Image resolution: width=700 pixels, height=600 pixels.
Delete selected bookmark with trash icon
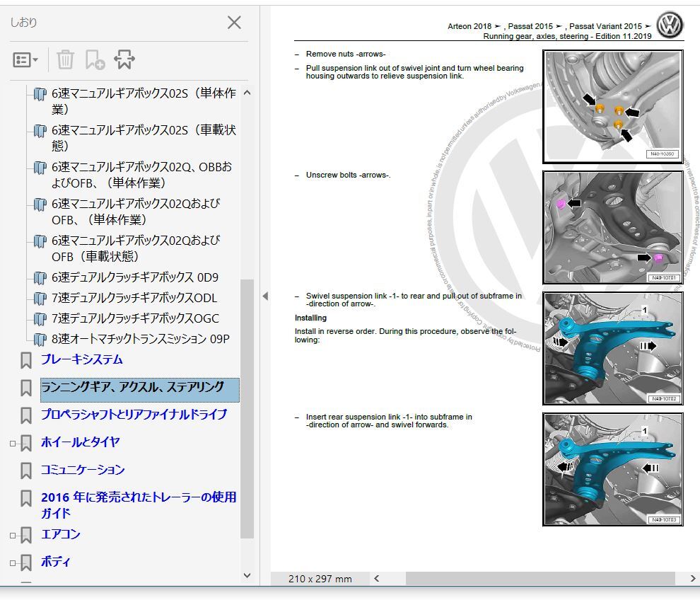tap(65, 59)
